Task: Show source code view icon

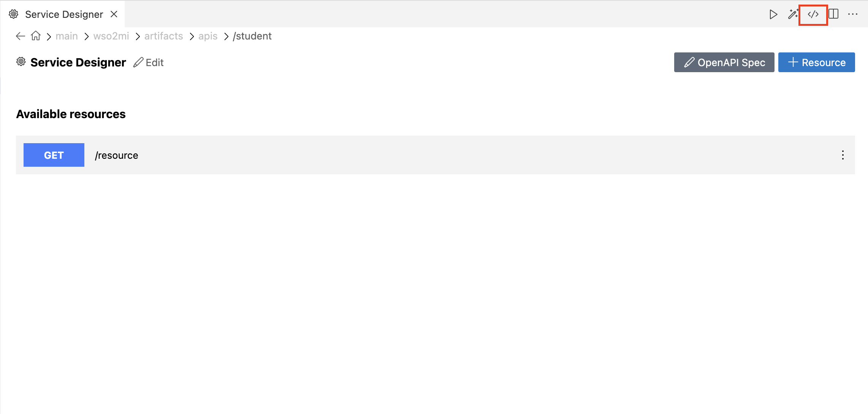Action: pyautogui.click(x=813, y=14)
